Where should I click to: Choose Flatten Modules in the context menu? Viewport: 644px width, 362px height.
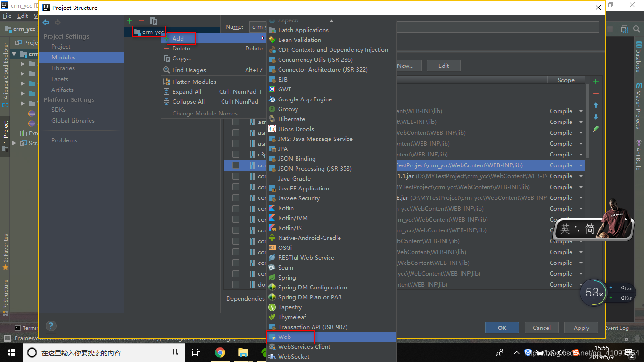tap(215, 82)
